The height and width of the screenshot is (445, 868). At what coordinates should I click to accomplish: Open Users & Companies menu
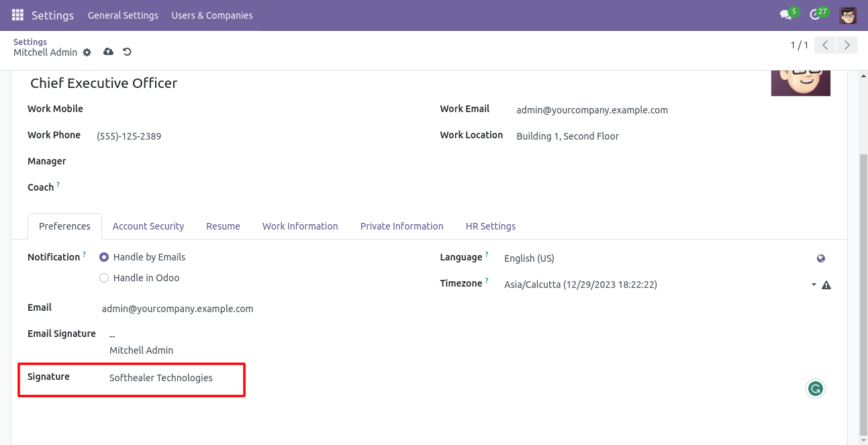(212, 15)
